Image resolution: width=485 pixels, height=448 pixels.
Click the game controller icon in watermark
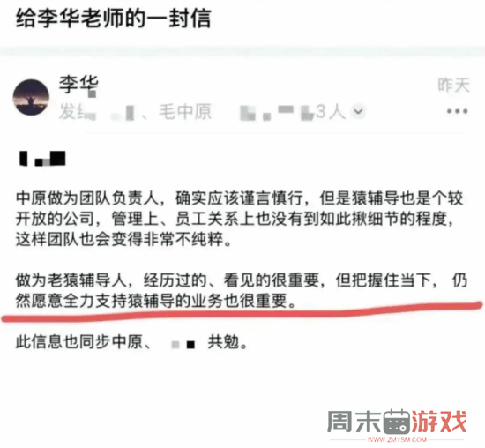point(397,422)
